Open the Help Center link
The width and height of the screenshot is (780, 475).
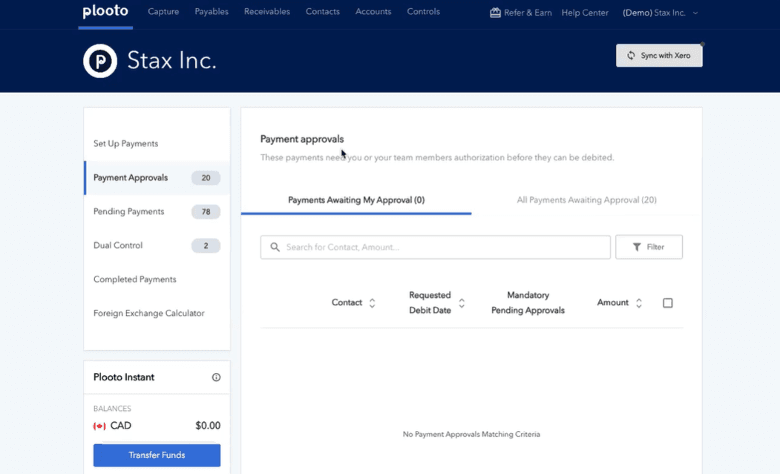[585, 12]
